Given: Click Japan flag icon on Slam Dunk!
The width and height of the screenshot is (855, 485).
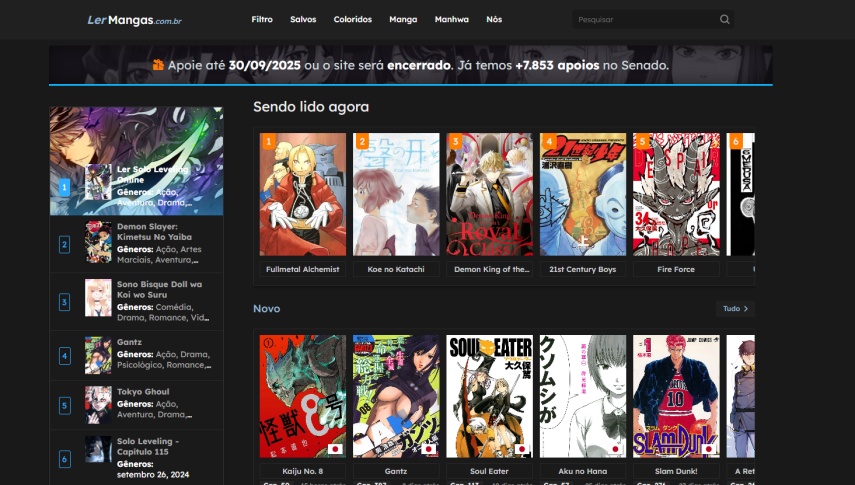Looking at the screenshot, I should (708, 450).
